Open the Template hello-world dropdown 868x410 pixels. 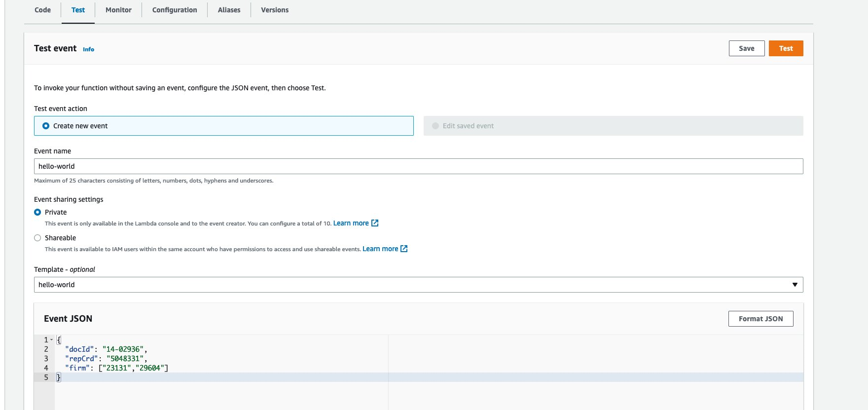click(418, 285)
